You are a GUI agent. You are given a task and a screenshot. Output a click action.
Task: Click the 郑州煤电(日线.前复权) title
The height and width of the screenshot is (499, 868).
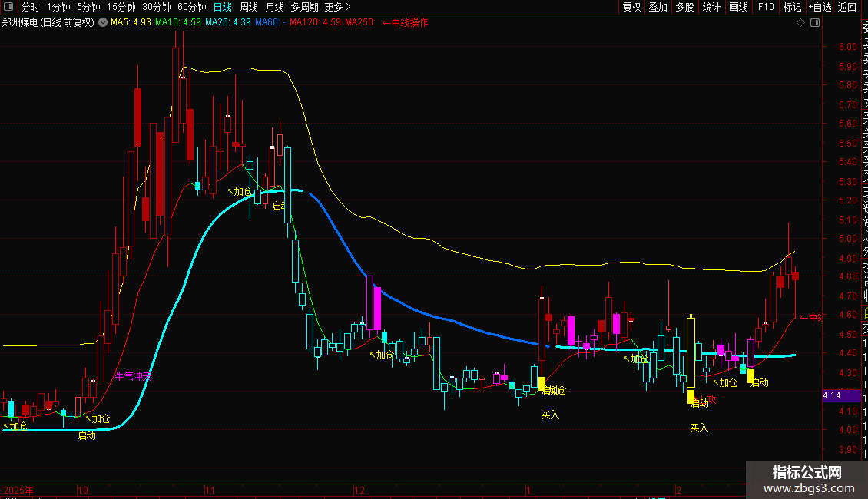(x=48, y=23)
